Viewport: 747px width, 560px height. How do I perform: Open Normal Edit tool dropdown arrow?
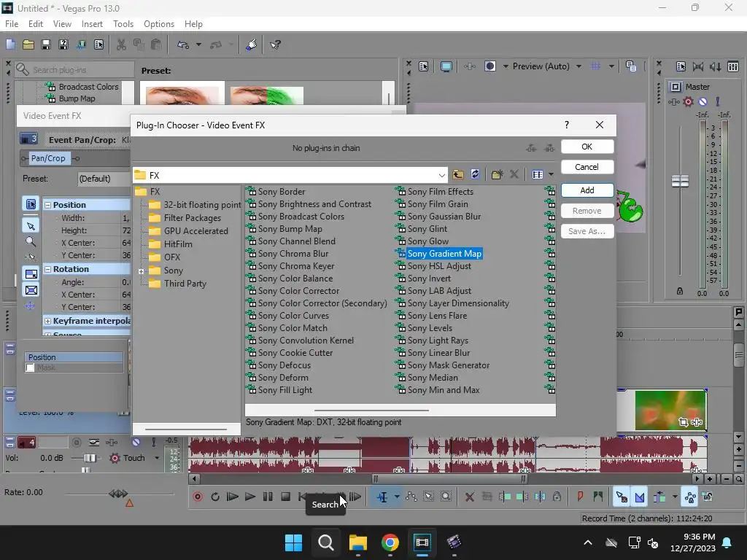click(397, 497)
